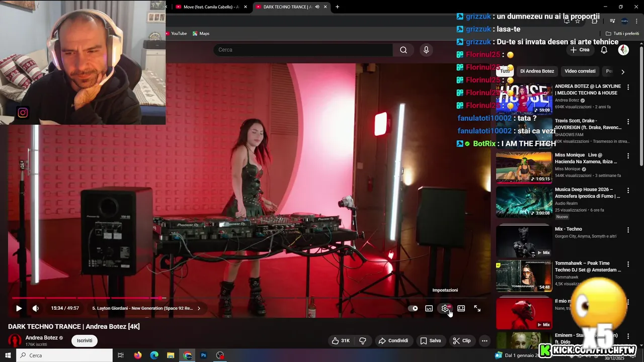
Task: Start voice search with the microphone icon
Action: point(426,50)
